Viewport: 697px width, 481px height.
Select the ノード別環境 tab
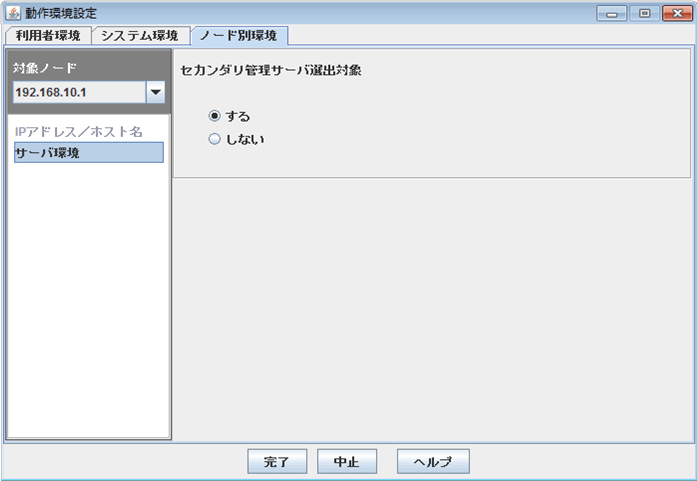238,35
